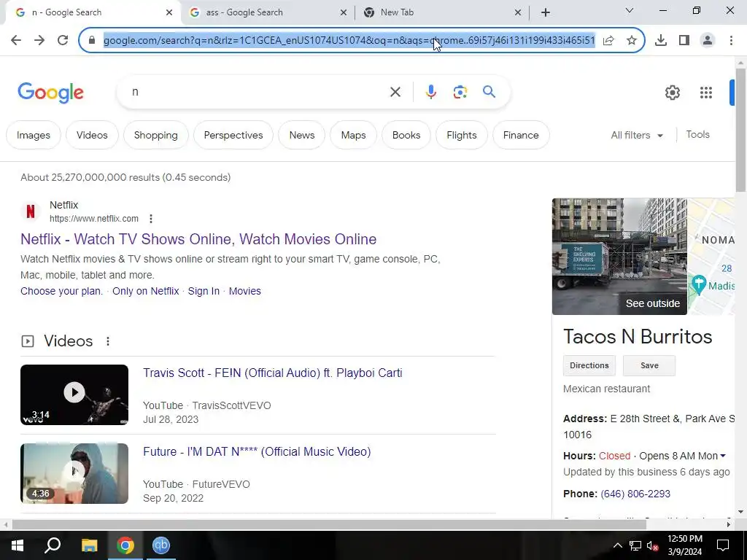Viewport: 747px width, 560px height.
Task: Switch to New Tab tab
Action: click(442, 12)
